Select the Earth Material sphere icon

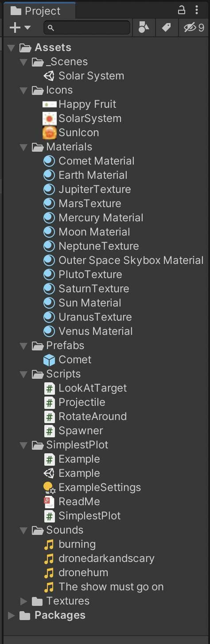pos(49,175)
